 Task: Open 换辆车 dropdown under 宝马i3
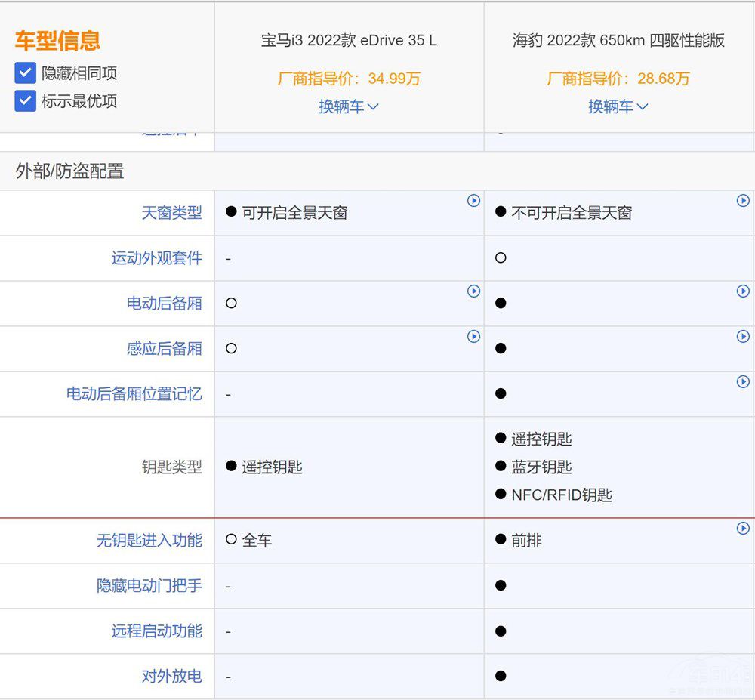[x=348, y=106]
